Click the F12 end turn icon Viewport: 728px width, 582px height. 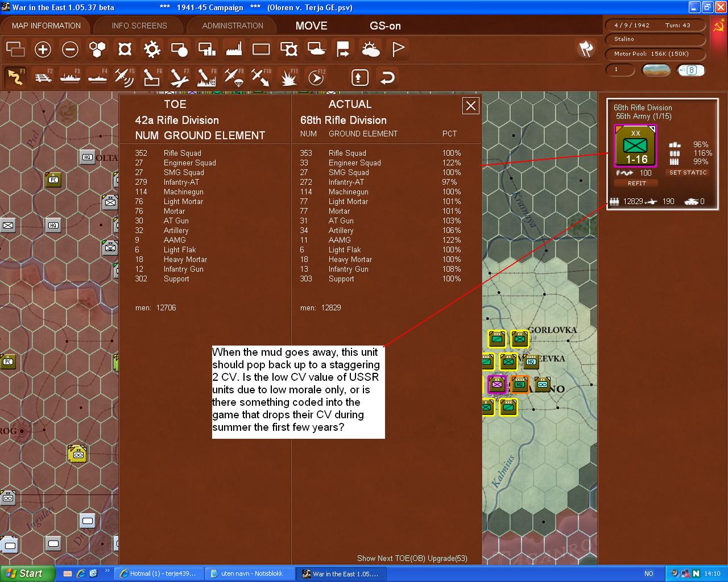[316, 77]
